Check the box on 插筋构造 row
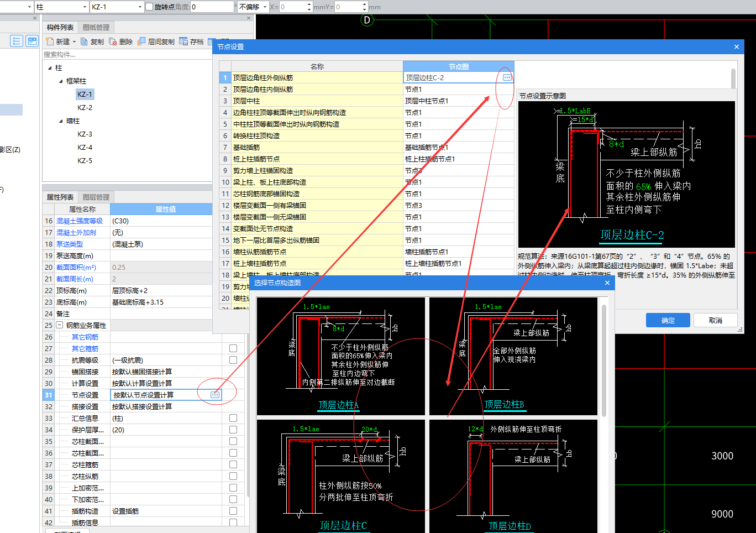 pos(233,511)
